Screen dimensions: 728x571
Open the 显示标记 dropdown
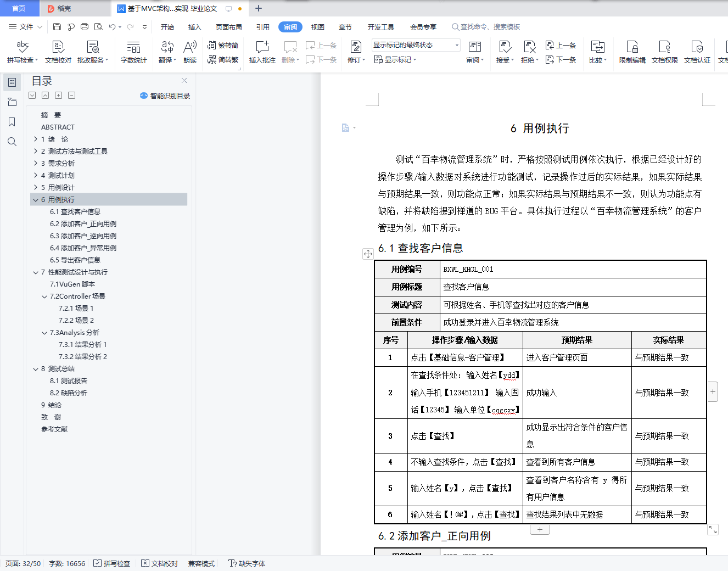coord(395,59)
